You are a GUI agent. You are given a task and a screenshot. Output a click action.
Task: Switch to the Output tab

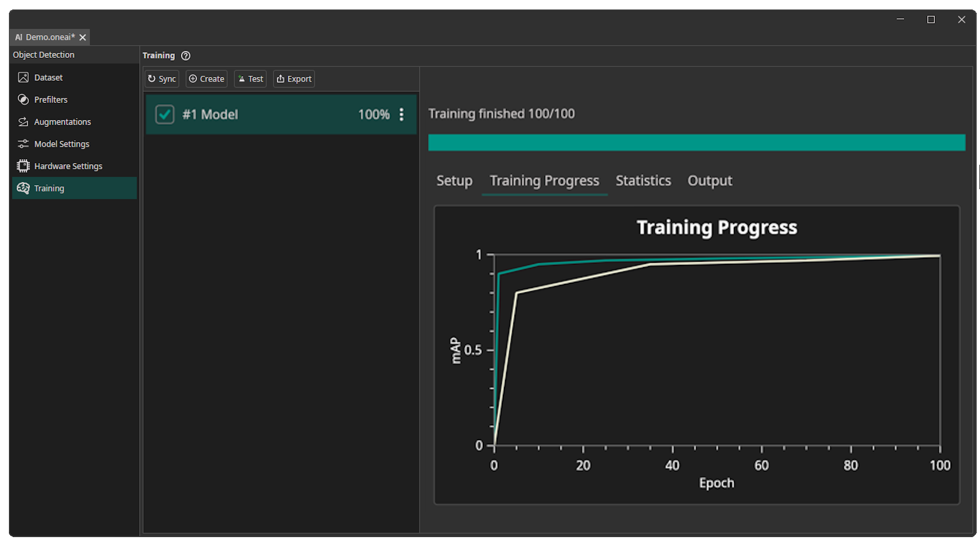(x=710, y=181)
